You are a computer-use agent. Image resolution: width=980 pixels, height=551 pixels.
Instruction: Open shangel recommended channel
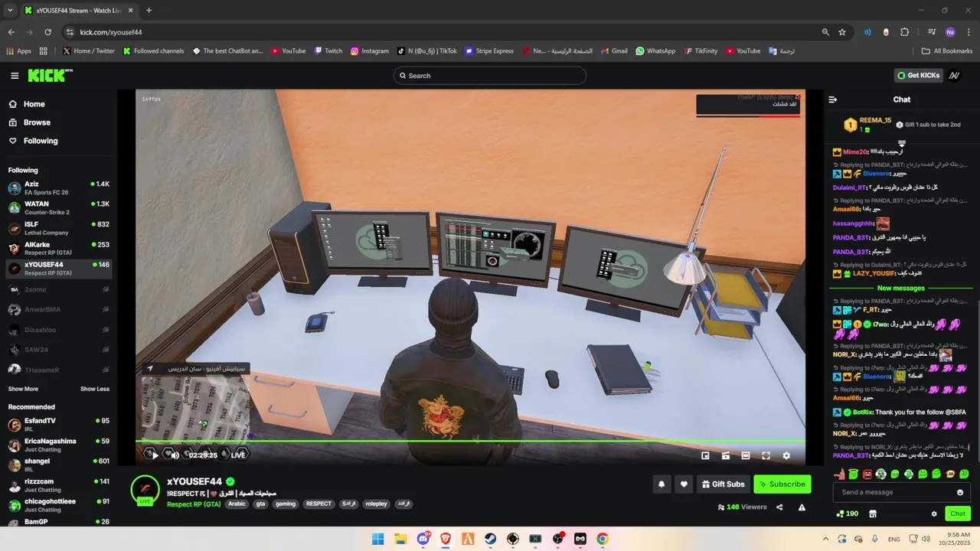click(58, 465)
